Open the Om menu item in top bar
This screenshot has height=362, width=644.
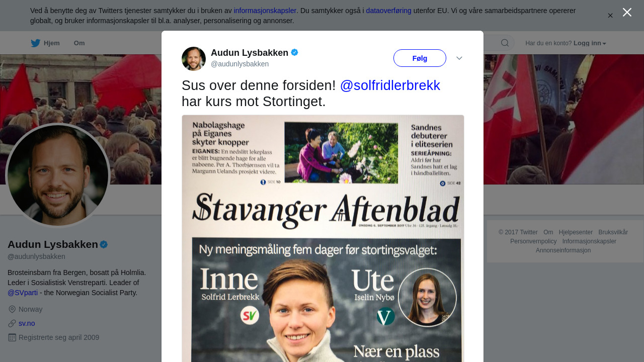(79, 43)
